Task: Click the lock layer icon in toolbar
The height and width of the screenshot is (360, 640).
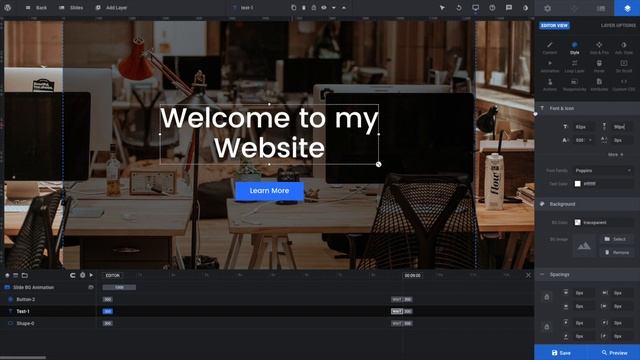Action: [x=313, y=8]
